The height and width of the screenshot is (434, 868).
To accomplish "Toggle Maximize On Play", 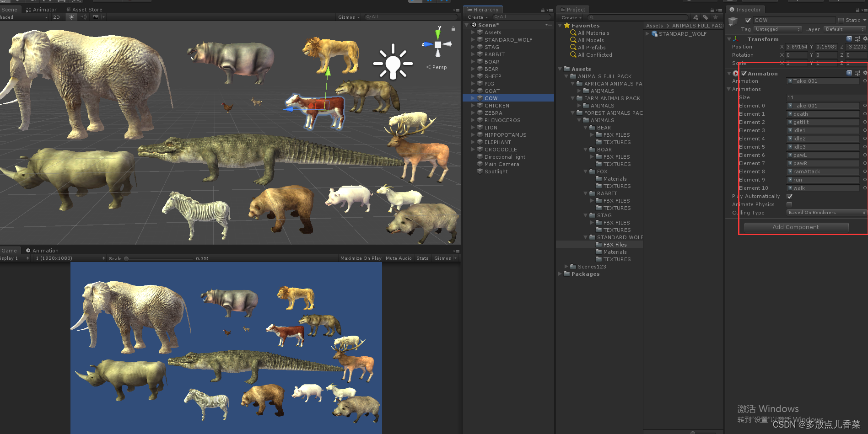I will coord(361,258).
